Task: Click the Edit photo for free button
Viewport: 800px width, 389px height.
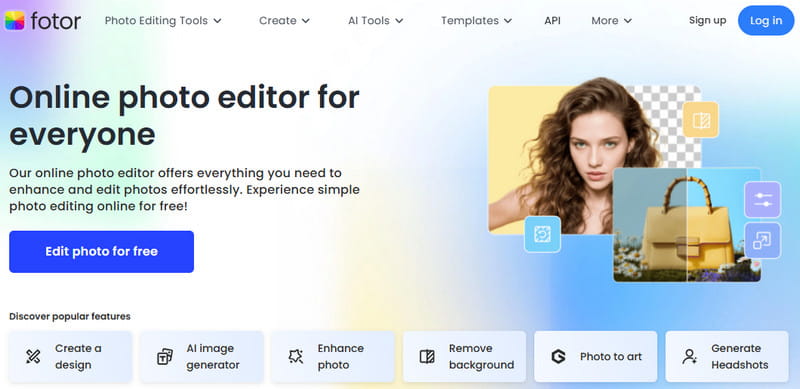Action: point(102,252)
